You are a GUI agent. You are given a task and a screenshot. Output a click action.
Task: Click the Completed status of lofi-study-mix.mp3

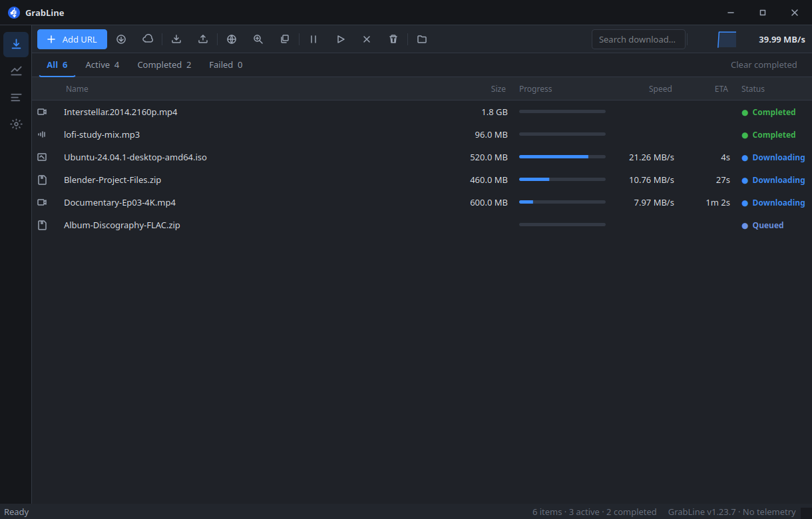tap(769, 135)
